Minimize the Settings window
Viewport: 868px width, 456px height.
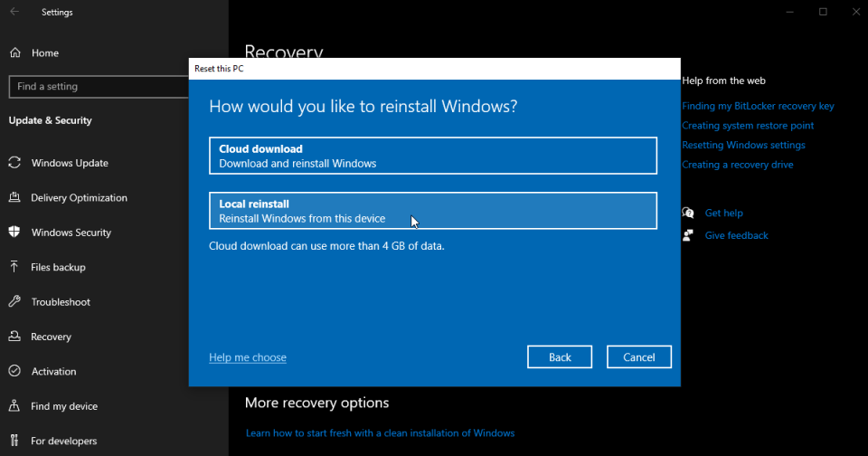click(x=790, y=12)
